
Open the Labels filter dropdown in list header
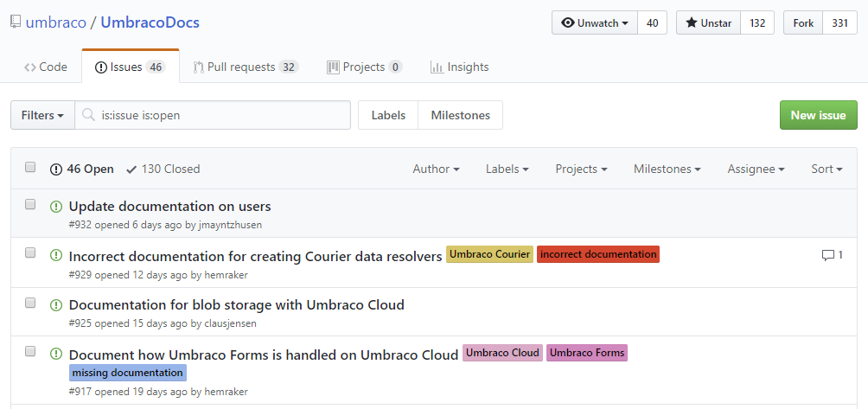click(x=507, y=169)
